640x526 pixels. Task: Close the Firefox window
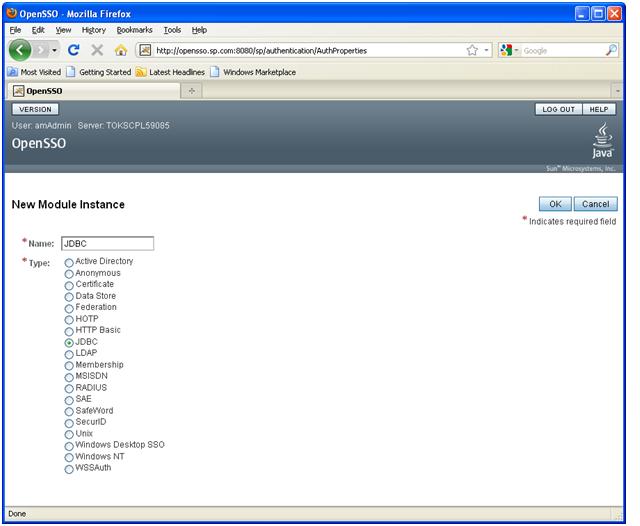[614, 14]
